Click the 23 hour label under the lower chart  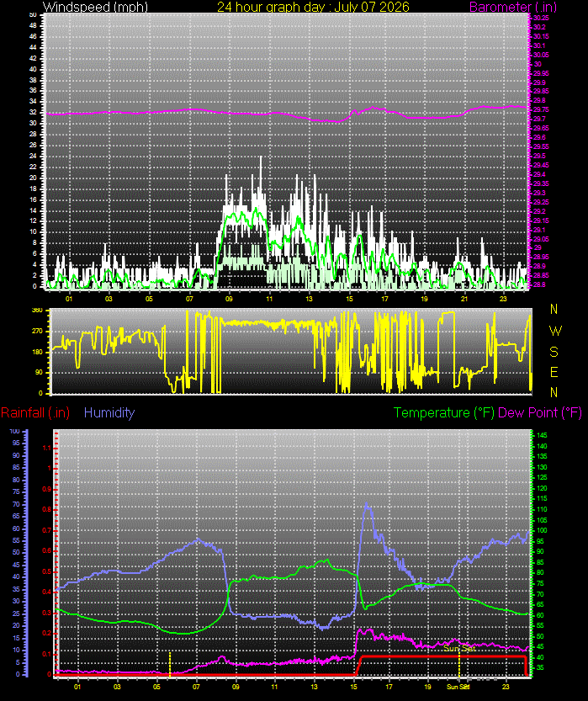pos(506,687)
